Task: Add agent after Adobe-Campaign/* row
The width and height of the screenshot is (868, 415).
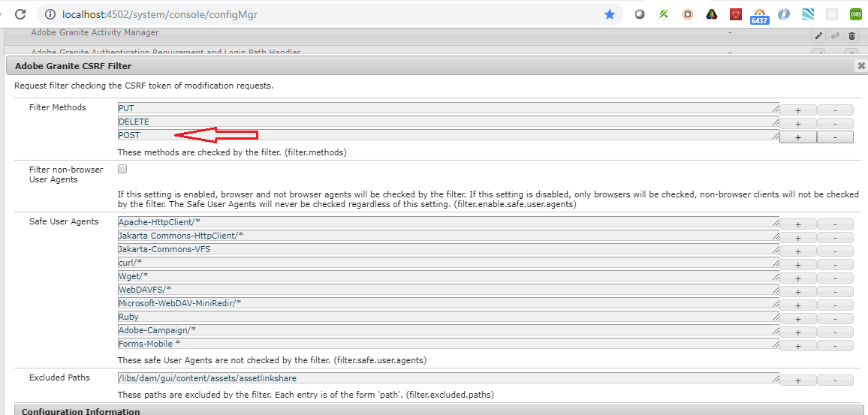Action: tap(797, 332)
